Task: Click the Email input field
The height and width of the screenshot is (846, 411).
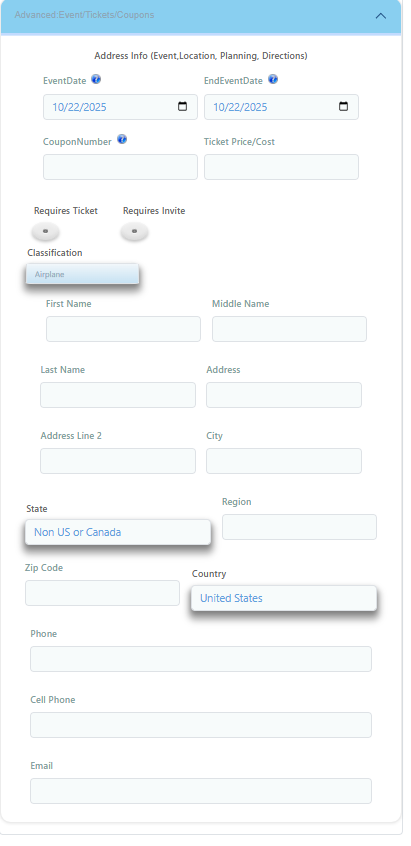Action: coord(201,790)
